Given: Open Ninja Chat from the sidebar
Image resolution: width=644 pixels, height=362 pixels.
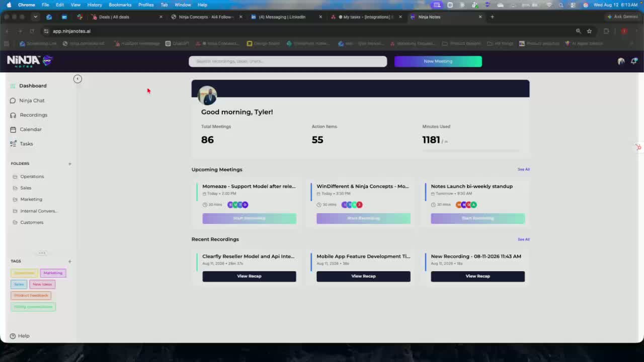Looking at the screenshot, I should 28,101.
